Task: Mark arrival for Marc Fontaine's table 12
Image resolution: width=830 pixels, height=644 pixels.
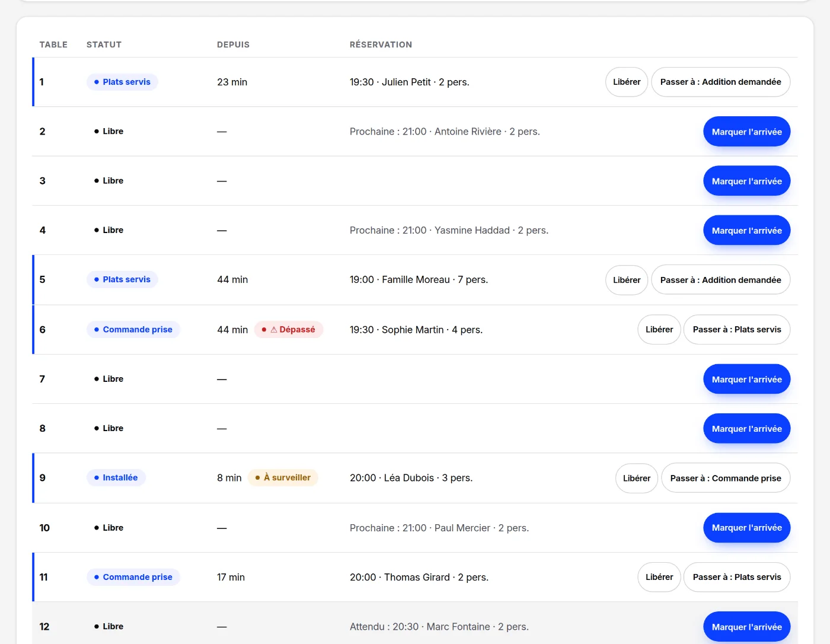Action: tap(747, 627)
